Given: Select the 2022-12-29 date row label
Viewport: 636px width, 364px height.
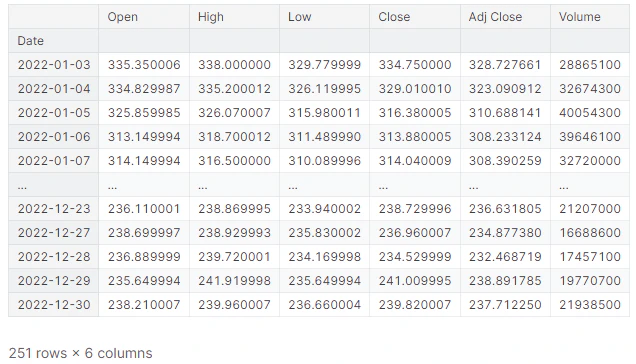Looking at the screenshot, I should (54, 280).
